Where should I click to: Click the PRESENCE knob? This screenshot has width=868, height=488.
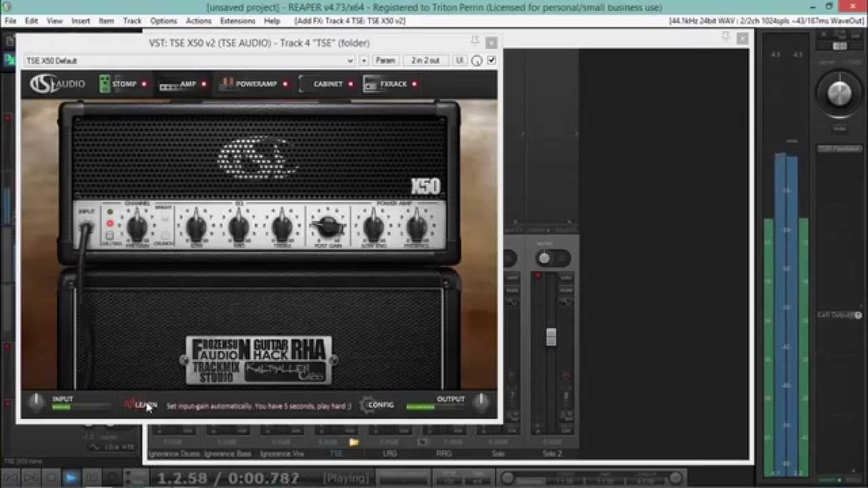(x=416, y=226)
